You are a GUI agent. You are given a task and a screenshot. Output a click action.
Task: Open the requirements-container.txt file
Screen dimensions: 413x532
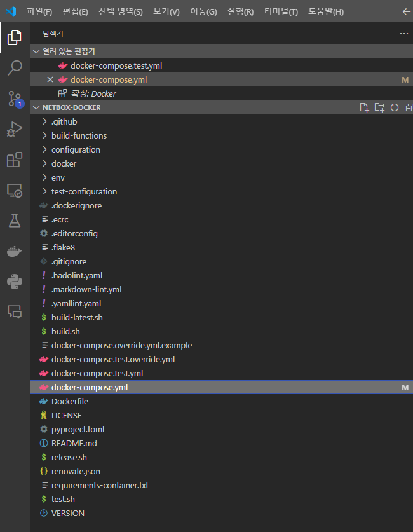click(221, 485)
